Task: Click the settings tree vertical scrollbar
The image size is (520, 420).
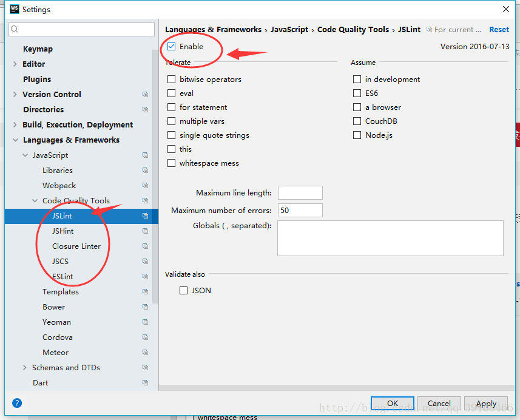Action: point(155,176)
